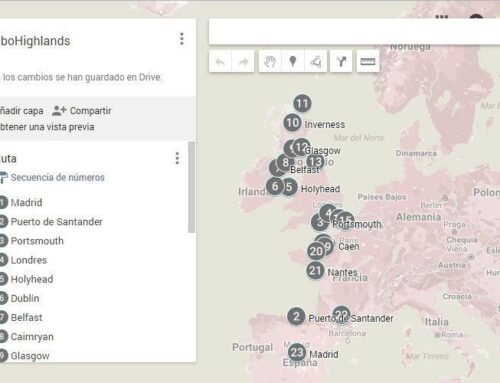Click map marker 12 near Glasgow
Image resolution: width=500 pixels, height=383 pixels.
point(302,147)
